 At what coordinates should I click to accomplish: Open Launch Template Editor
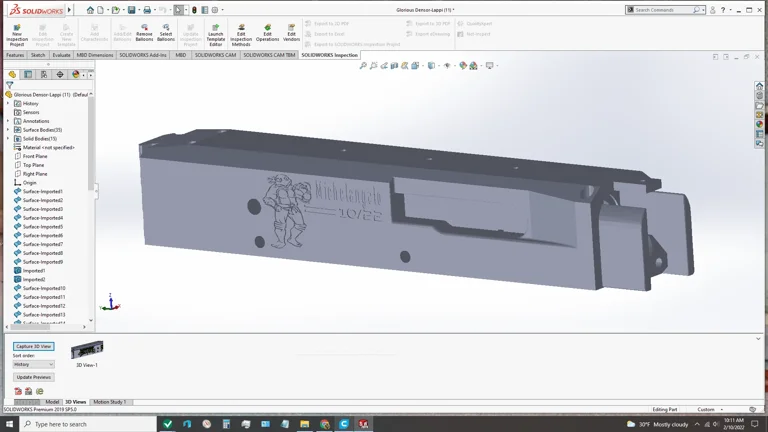(215, 34)
